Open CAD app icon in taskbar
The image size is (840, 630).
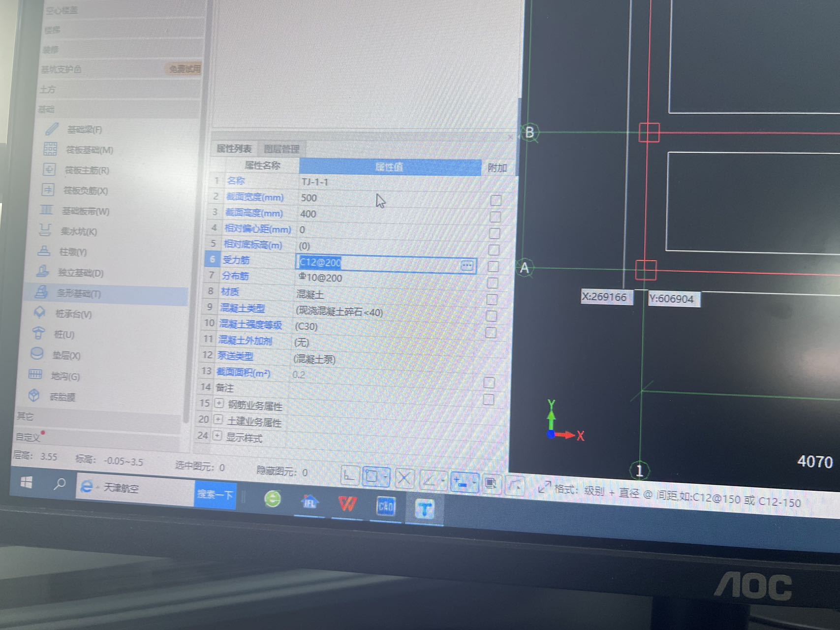(386, 506)
